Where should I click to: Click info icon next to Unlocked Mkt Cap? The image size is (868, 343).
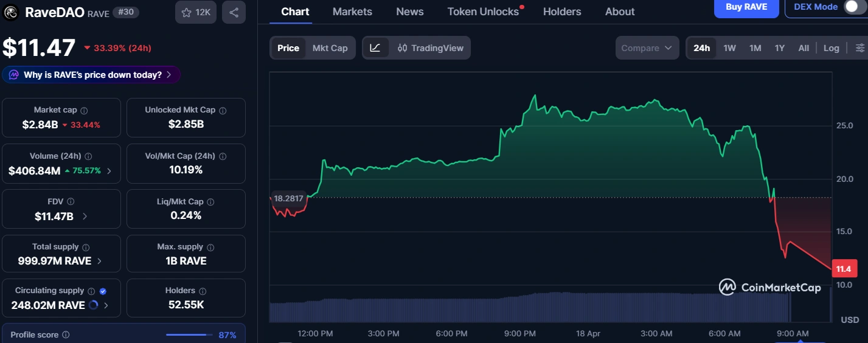pos(223,110)
